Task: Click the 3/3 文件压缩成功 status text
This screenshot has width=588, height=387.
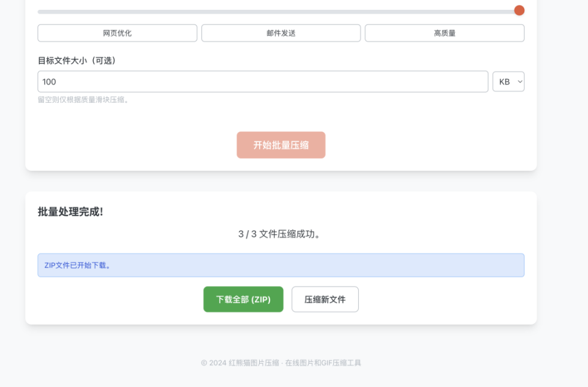Action: point(281,233)
